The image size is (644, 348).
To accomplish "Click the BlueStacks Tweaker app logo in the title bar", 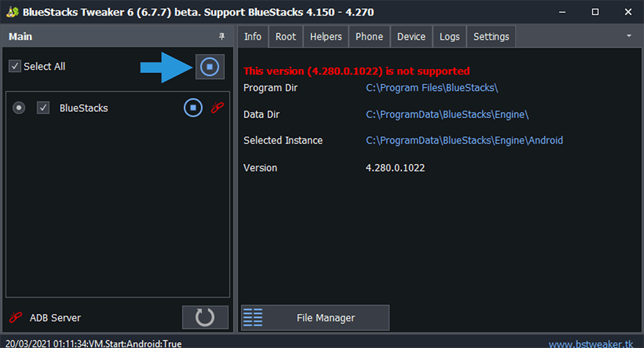I will click(12, 12).
